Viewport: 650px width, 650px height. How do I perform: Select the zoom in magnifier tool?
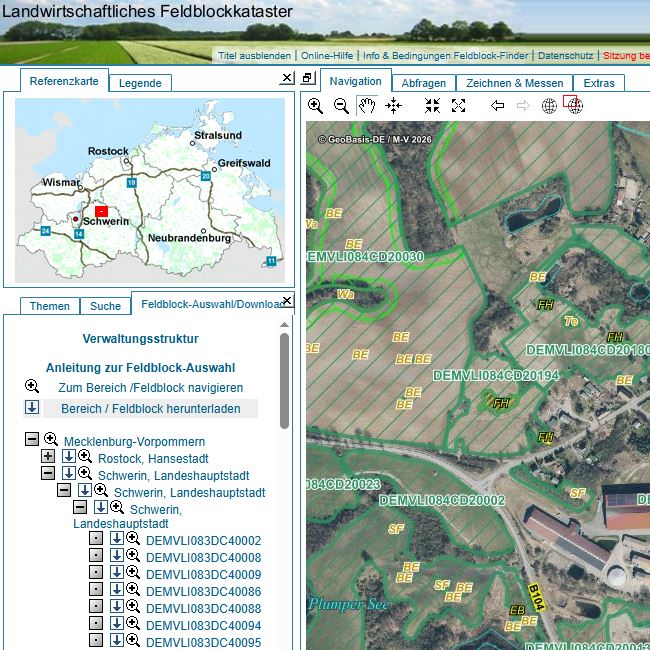pyautogui.click(x=315, y=106)
